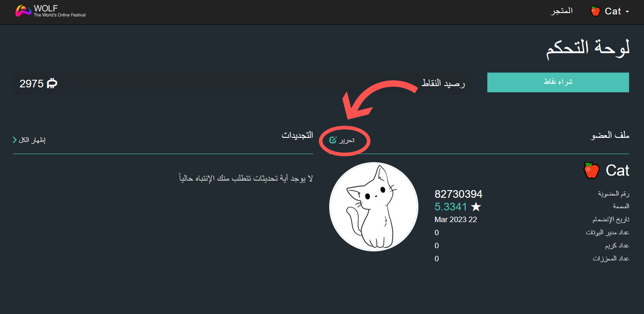This screenshot has width=644, height=314.
Task: Expand إظهار الكل show all chevron
Action: pos(14,140)
